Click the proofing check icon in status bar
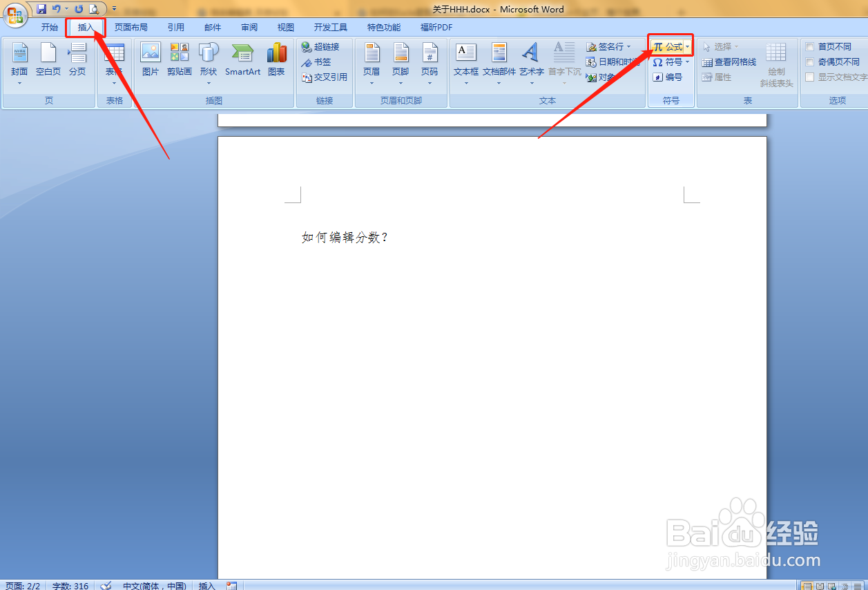This screenshot has width=868, height=590. click(x=106, y=586)
